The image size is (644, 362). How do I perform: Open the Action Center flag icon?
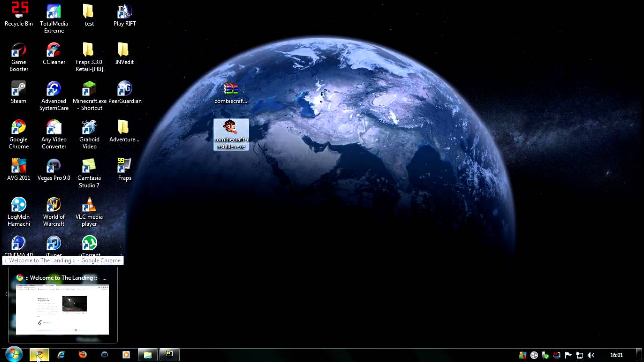[568, 355]
